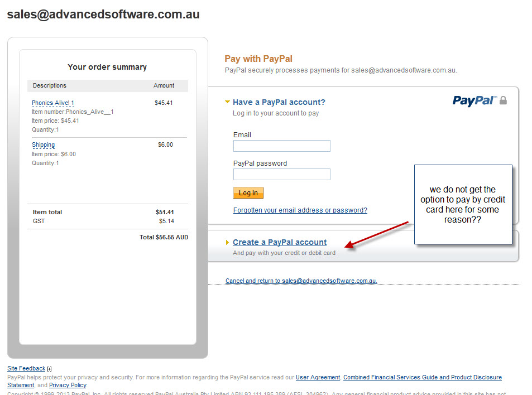Click the PayPal logo

473,100
